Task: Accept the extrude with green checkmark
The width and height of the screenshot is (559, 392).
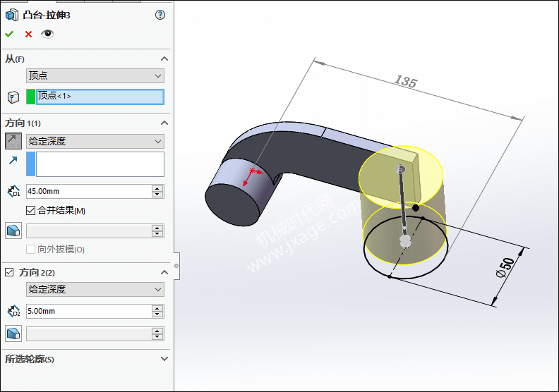Action: tap(9, 34)
